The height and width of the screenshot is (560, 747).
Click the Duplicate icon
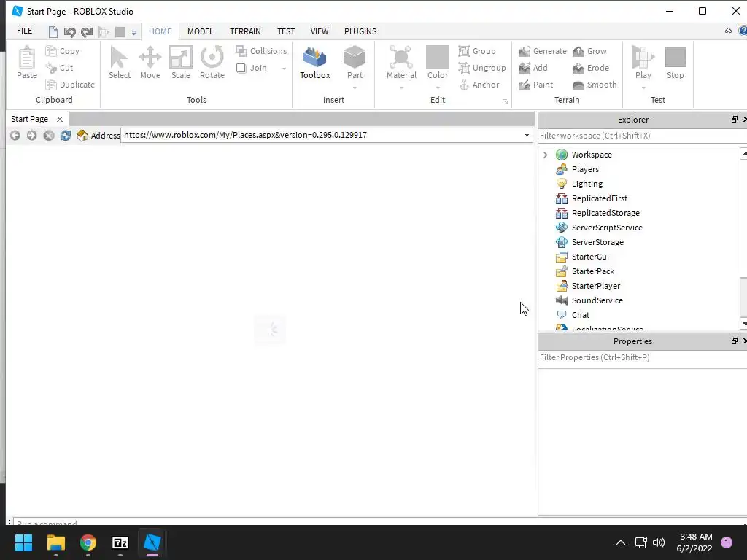[x=51, y=85]
